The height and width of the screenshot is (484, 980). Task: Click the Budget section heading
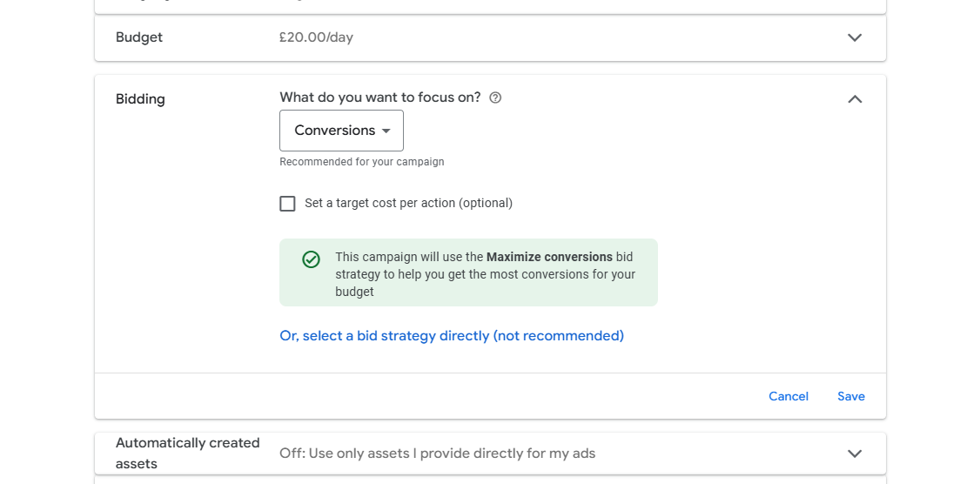[139, 37]
